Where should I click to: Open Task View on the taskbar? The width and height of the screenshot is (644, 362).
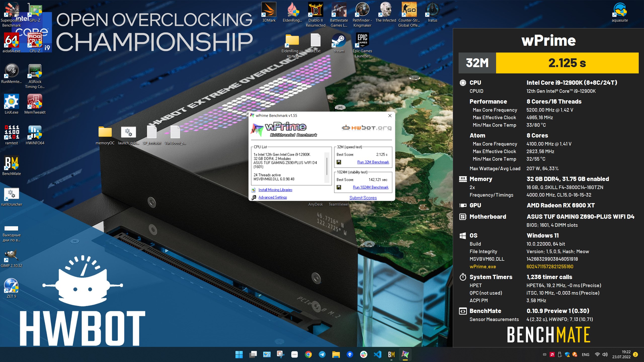[x=253, y=354]
